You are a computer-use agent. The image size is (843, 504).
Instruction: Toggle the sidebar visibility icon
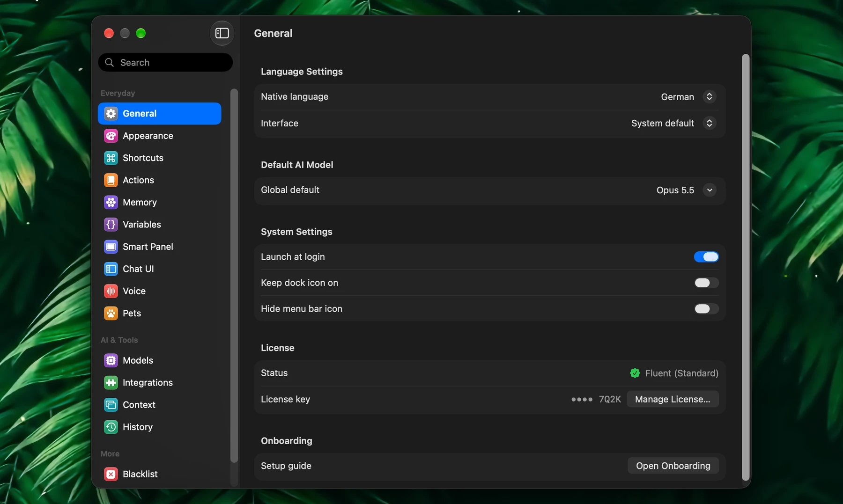point(222,33)
